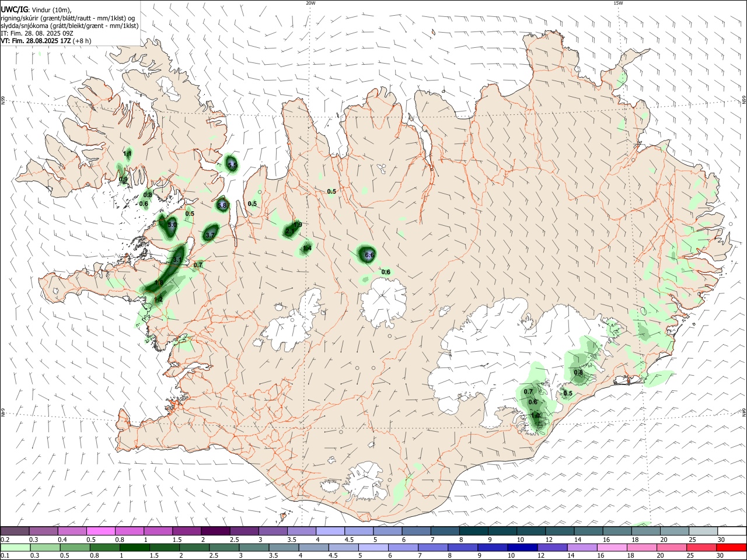Click the 1.8 precipitation value
The width and height of the screenshot is (747, 560).
click(158, 283)
